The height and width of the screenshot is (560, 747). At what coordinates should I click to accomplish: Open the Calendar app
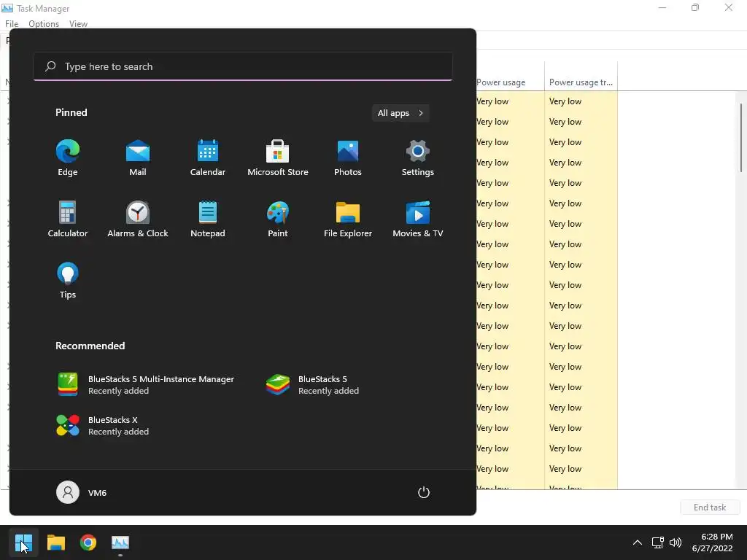[208, 158]
